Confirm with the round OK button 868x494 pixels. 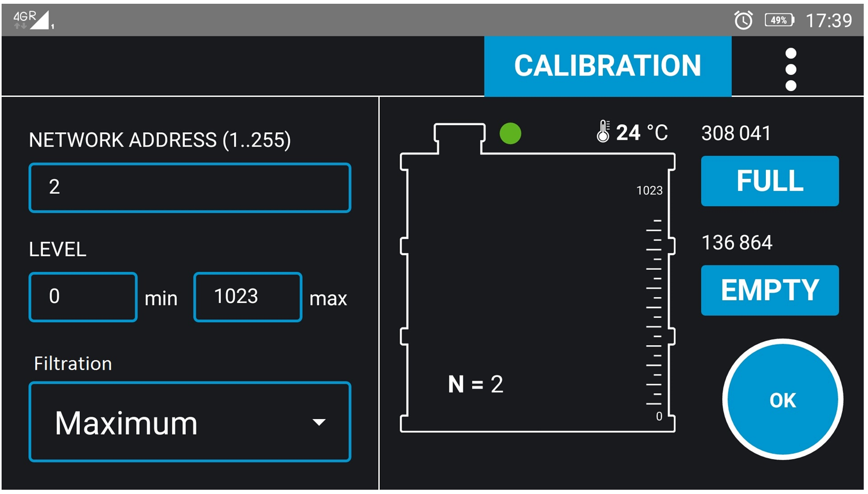[x=782, y=399]
